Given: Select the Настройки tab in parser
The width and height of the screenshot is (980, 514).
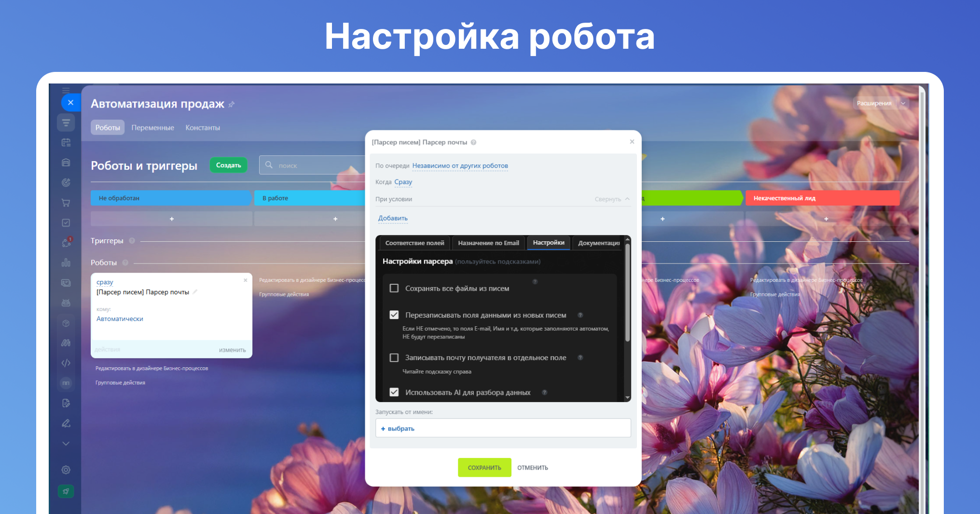Looking at the screenshot, I should coord(549,243).
